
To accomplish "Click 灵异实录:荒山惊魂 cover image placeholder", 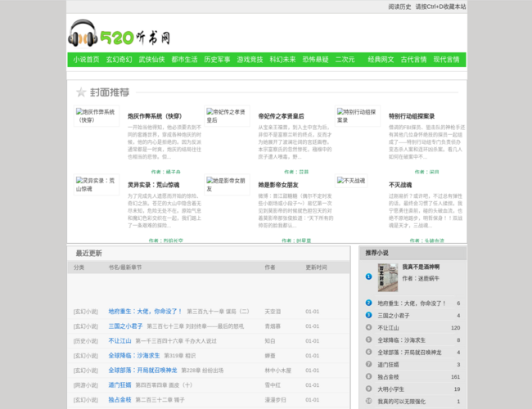I will pyautogui.click(x=97, y=185).
